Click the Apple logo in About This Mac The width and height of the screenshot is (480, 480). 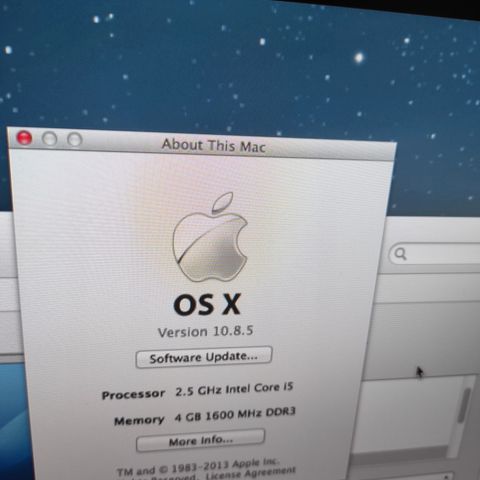tap(210, 237)
